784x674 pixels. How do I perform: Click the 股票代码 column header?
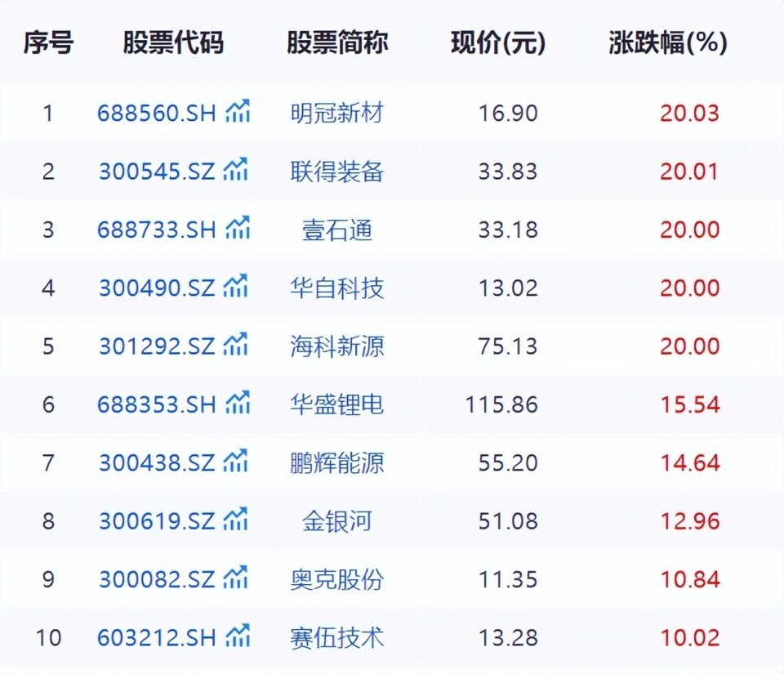tap(174, 42)
